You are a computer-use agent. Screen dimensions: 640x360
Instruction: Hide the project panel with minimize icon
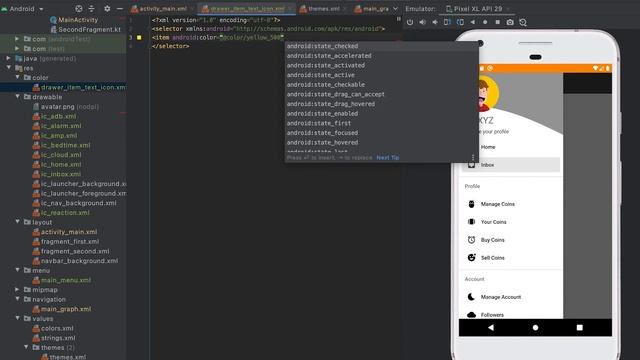(120, 9)
